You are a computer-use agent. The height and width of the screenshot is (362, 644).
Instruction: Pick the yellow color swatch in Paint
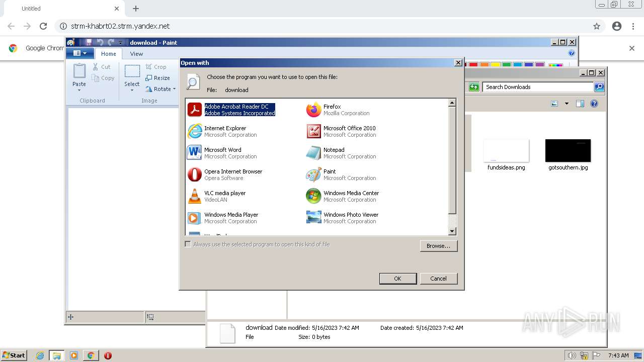click(x=495, y=65)
